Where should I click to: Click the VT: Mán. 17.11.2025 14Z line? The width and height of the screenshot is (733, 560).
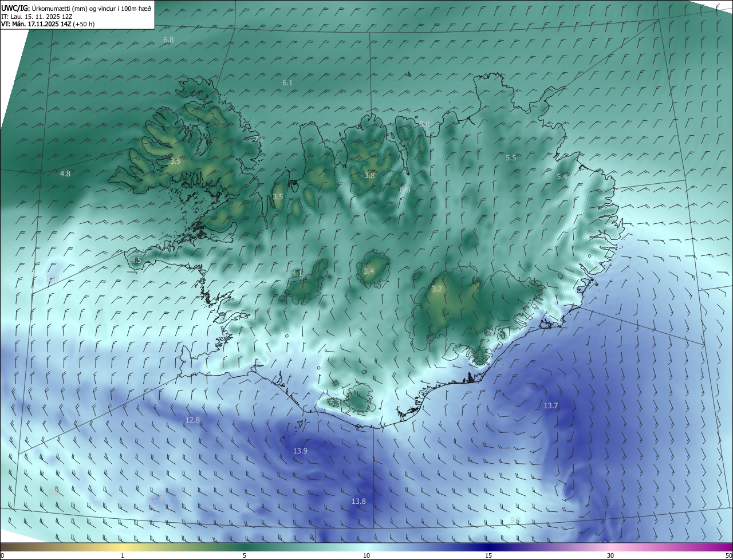coord(48,25)
